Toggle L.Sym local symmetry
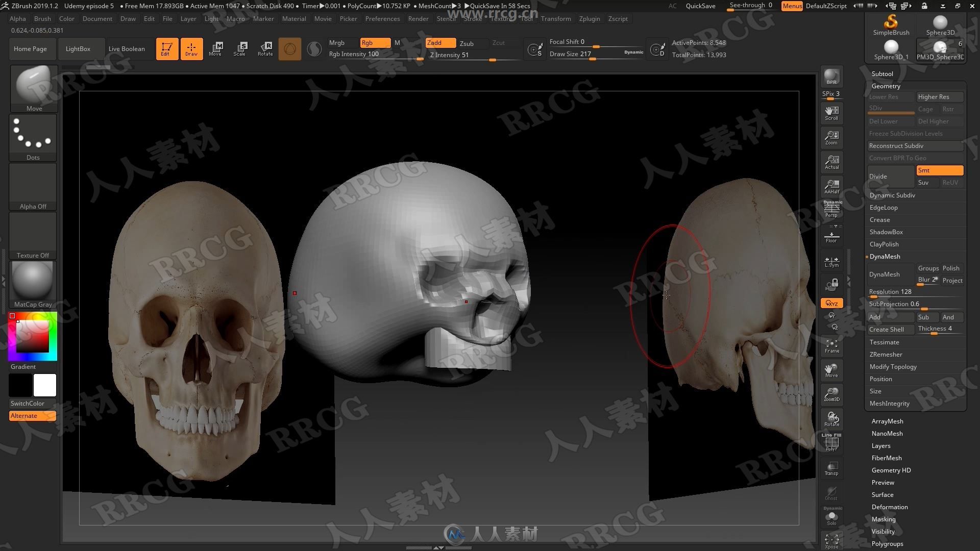The height and width of the screenshot is (551, 980). pos(831,261)
